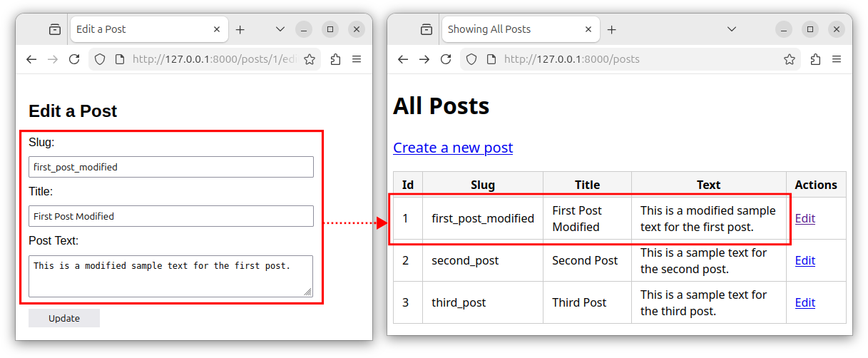Click page info icon in Showing All Posts address bar
This screenshot has width=868, height=358.
(491, 59)
